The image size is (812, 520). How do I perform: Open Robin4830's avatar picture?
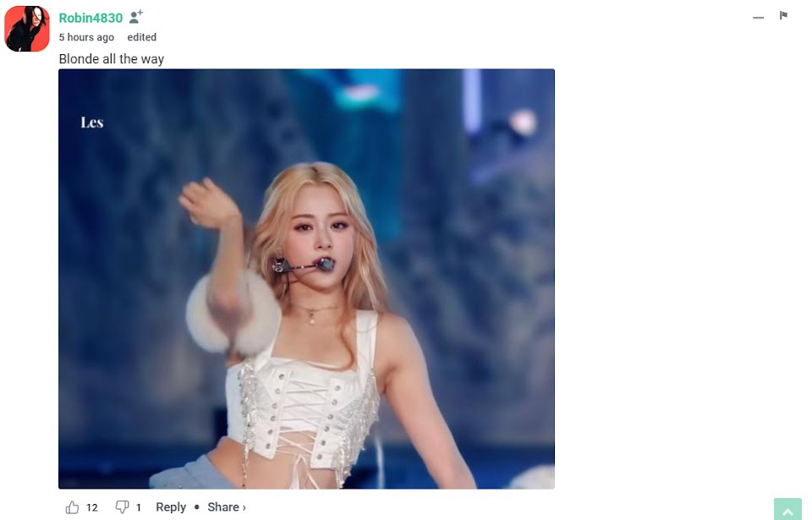[27, 29]
